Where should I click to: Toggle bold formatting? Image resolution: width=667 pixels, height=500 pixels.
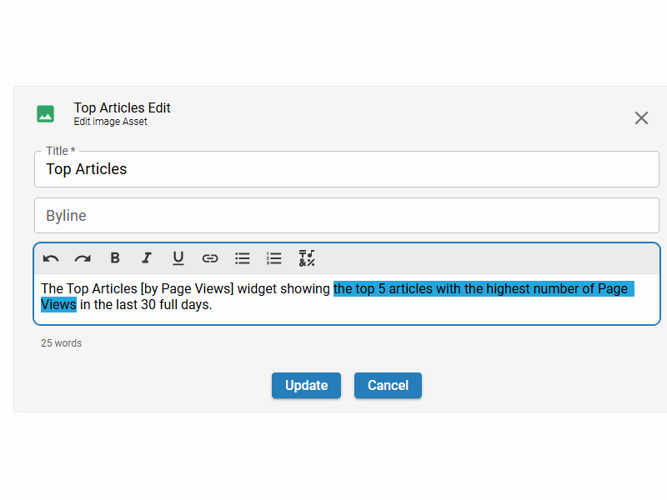[x=115, y=258]
